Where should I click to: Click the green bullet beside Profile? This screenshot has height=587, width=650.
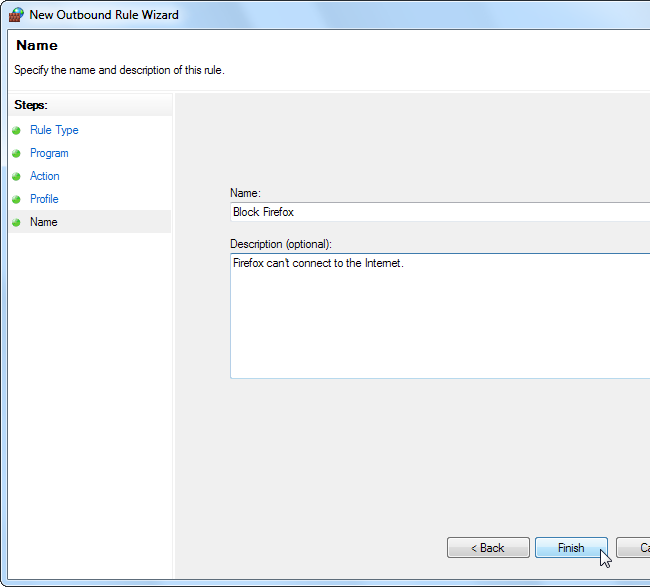pos(16,199)
